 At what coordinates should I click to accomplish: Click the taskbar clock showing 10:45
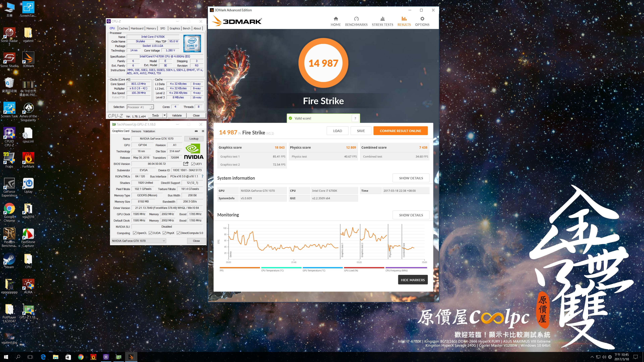[622, 357]
